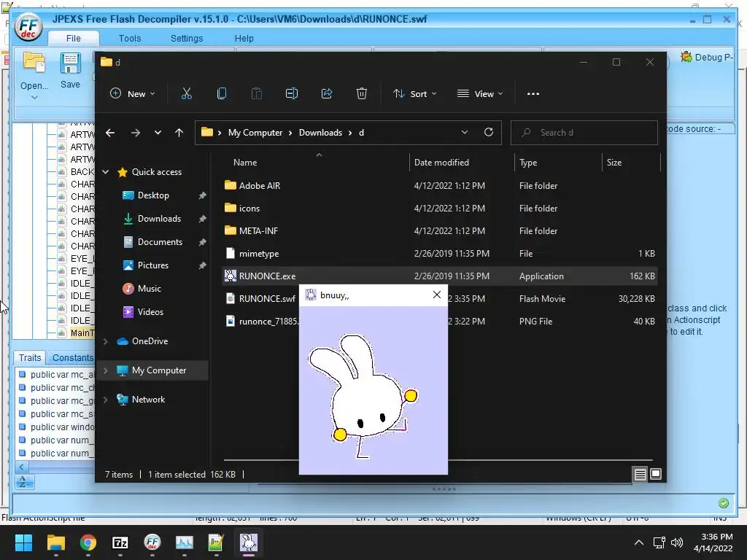This screenshot has width=747, height=560.
Task: Open the Help tab in JPEXS
Action: pos(244,38)
